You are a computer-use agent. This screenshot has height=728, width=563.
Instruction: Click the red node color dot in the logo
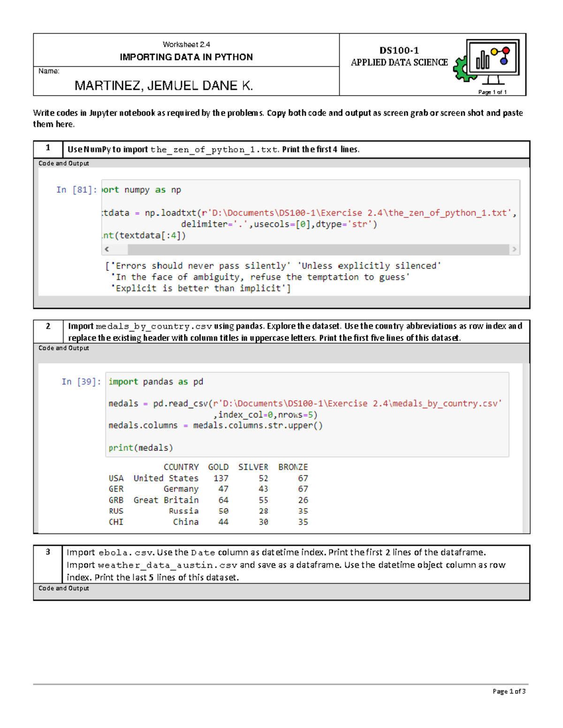point(506,51)
